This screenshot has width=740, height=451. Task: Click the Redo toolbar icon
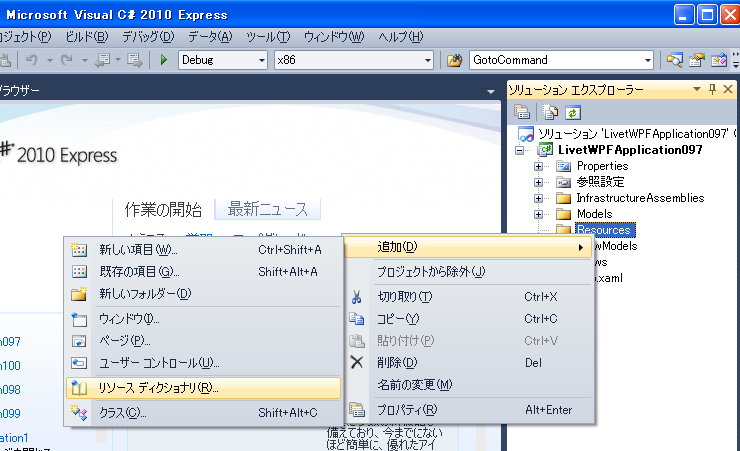tap(67, 60)
